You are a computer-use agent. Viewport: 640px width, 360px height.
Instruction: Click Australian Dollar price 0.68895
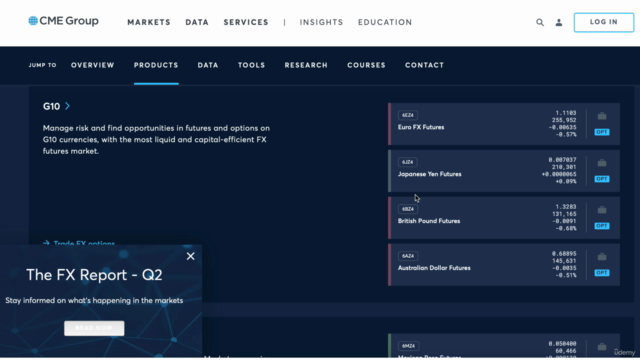(564, 254)
